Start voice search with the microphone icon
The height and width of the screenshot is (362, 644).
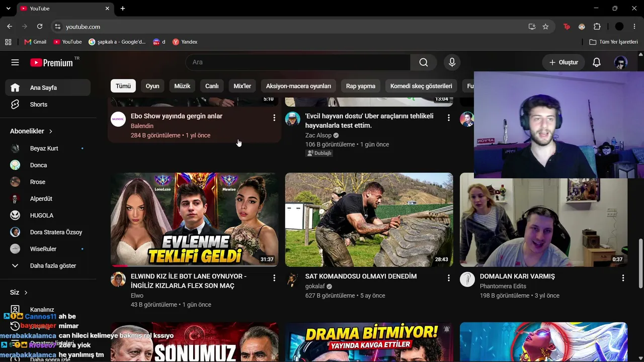pos(452,62)
